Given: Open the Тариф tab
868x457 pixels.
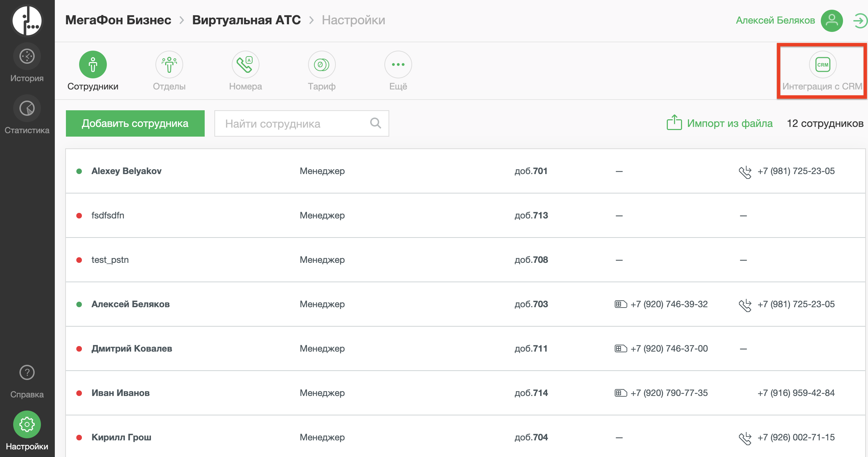Looking at the screenshot, I should (322, 65).
